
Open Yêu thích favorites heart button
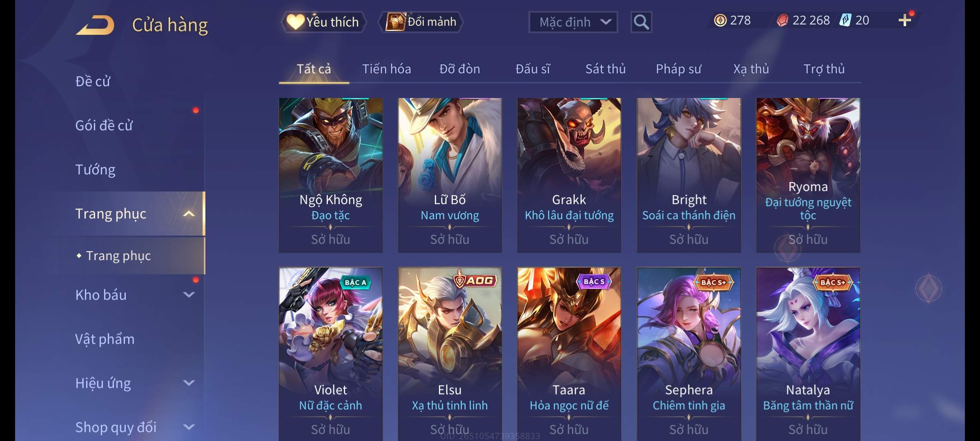click(x=323, y=22)
